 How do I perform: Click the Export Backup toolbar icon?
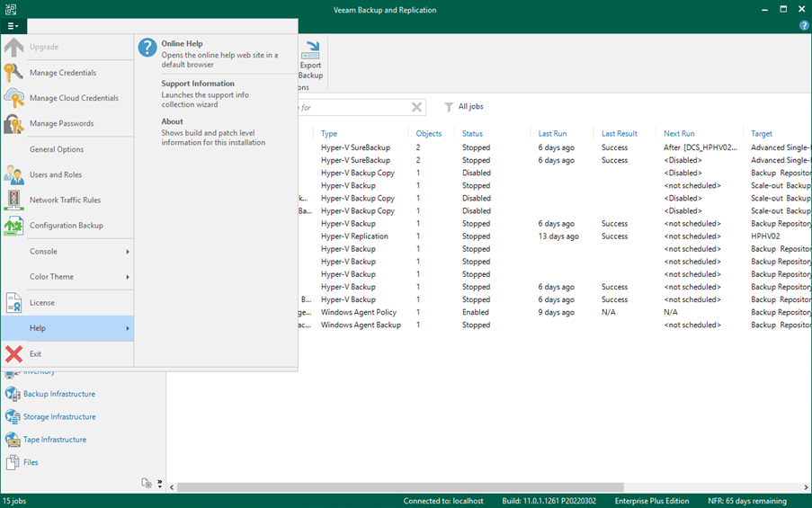tap(311, 50)
